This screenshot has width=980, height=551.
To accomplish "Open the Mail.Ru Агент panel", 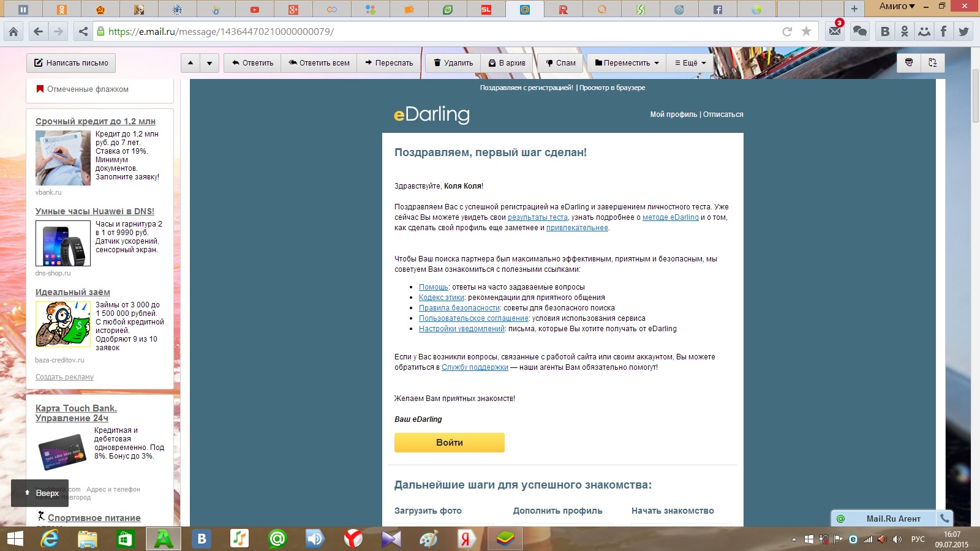I will point(885,519).
